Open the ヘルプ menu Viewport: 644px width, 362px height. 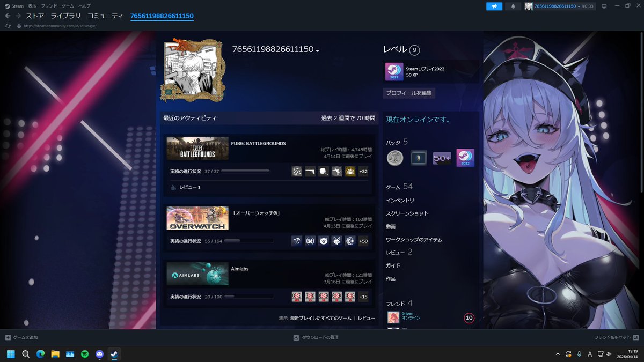click(85, 6)
